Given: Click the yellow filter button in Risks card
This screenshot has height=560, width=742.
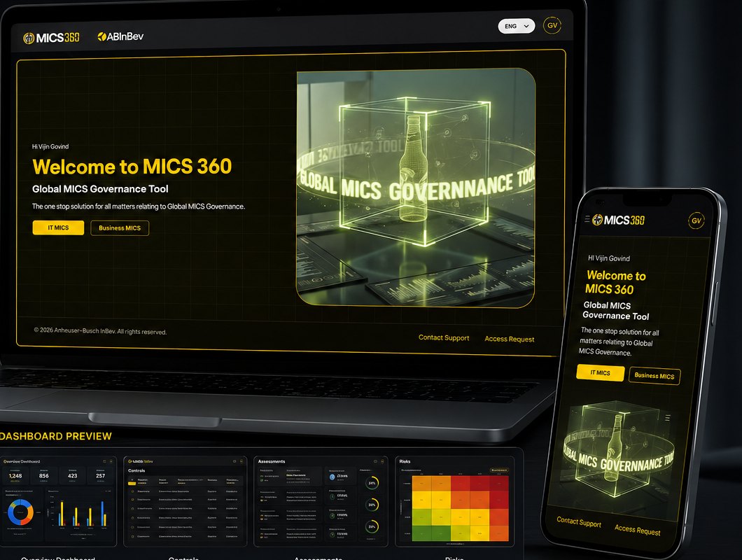Looking at the screenshot, I should point(499,470).
